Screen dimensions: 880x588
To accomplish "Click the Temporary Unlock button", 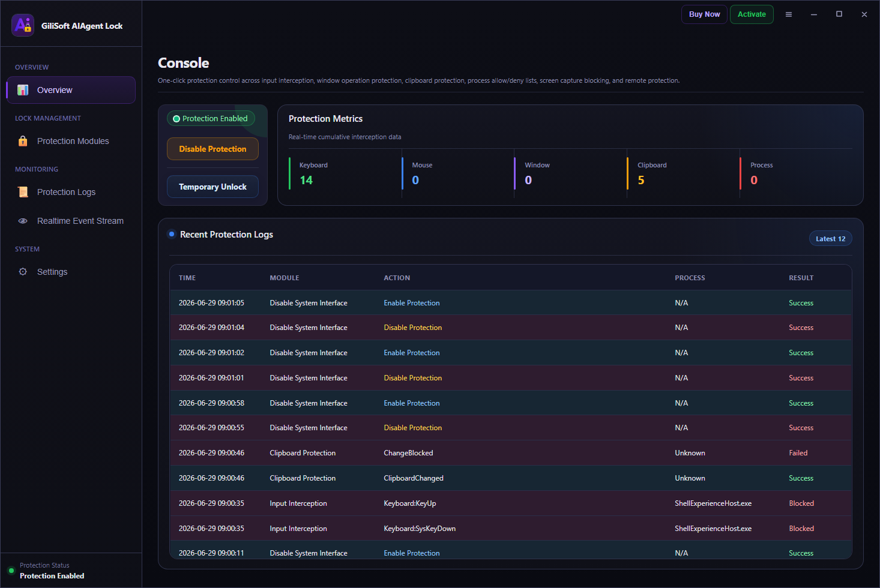I will [x=212, y=187].
